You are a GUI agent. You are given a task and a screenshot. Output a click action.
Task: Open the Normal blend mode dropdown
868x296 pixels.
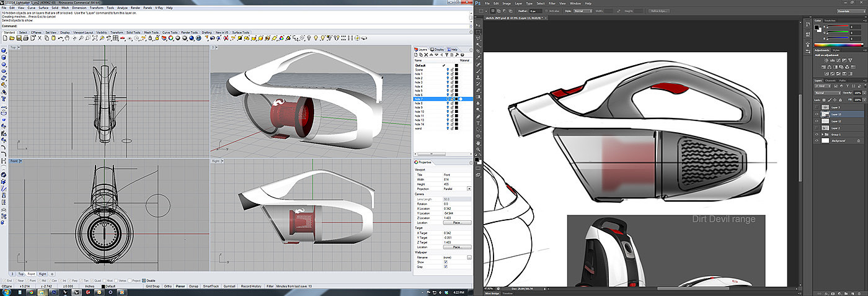coord(828,92)
